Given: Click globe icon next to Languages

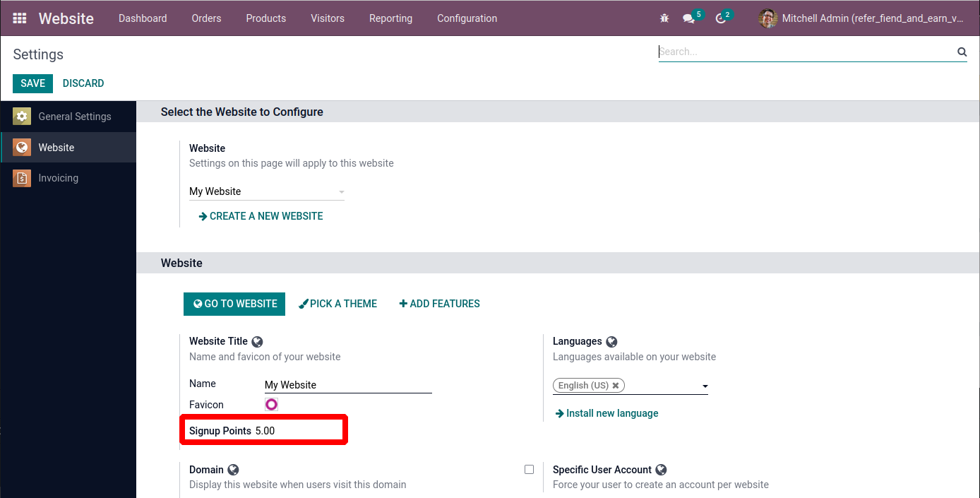Looking at the screenshot, I should click(x=611, y=342).
